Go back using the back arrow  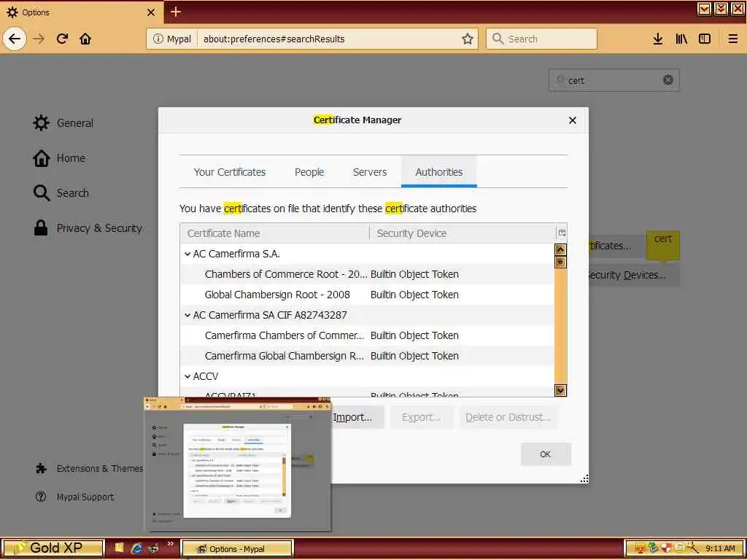[15, 39]
